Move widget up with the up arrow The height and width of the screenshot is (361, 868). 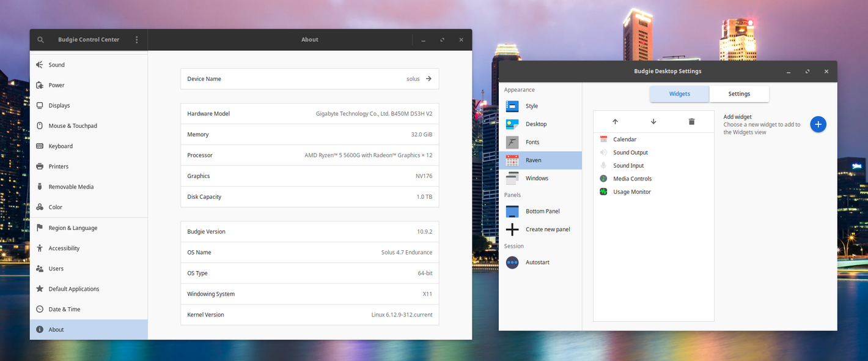coord(615,122)
